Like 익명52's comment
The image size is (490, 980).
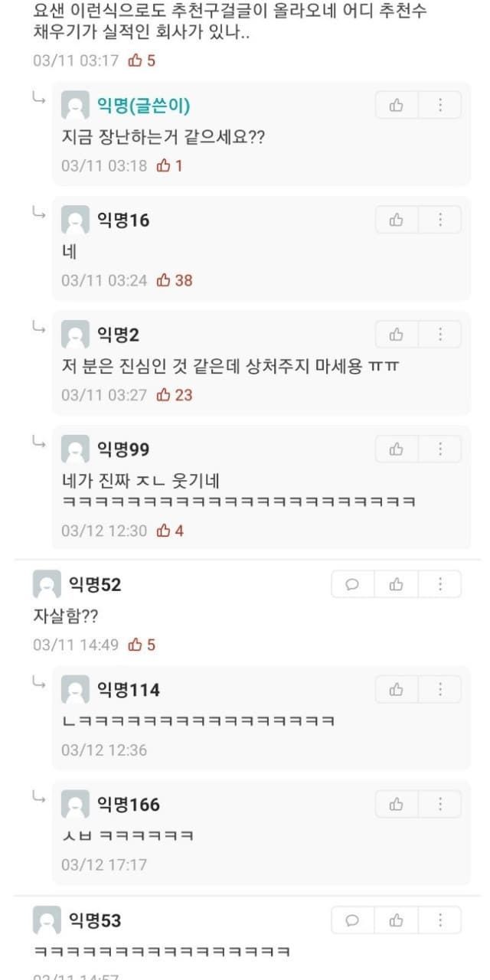point(397,585)
